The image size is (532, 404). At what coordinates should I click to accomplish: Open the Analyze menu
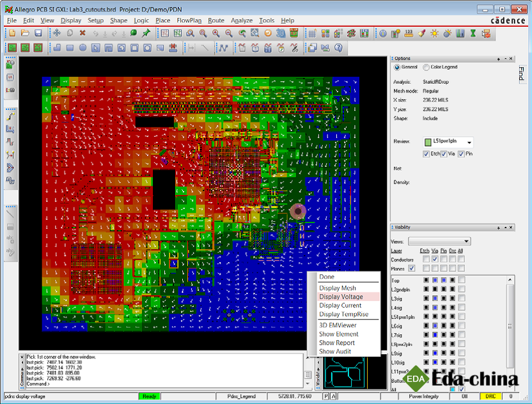[242, 20]
